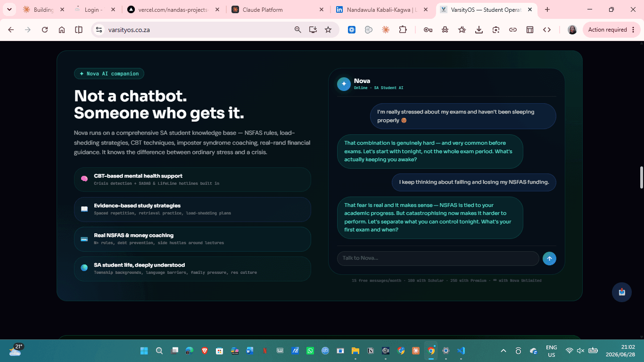Click the book icon next to study strategies
Image resolution: width=644 pixels, height=362 pixels.
click(84, 209)
